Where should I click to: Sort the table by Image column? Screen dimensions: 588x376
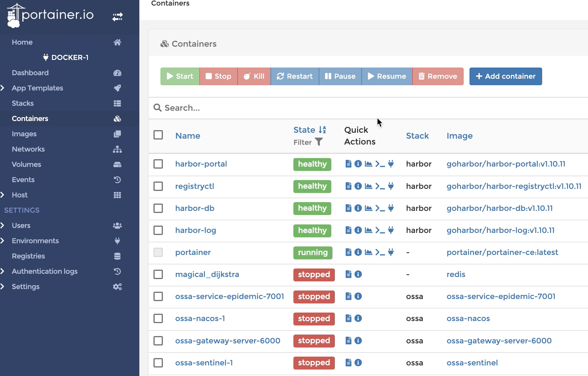point(460,136)
